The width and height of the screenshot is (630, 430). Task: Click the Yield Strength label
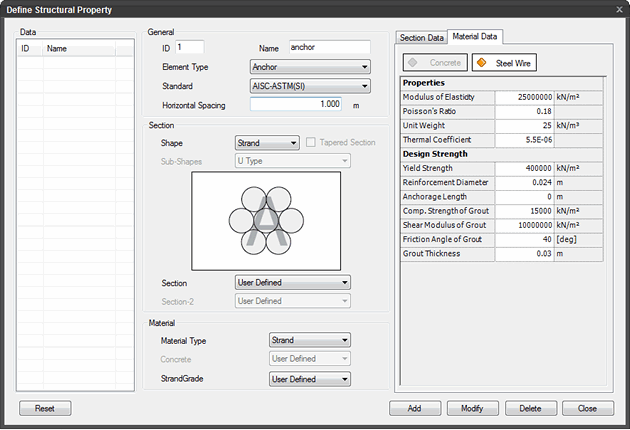[428, 168]
